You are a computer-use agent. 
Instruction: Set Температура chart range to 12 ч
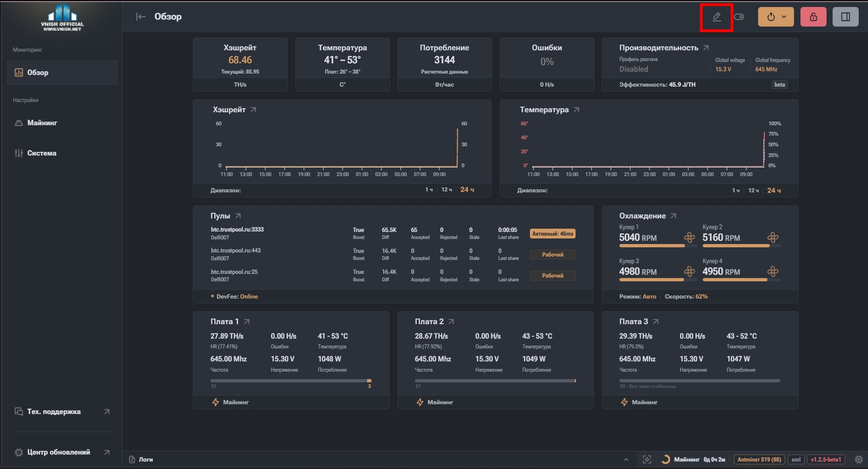coord(753,190)
